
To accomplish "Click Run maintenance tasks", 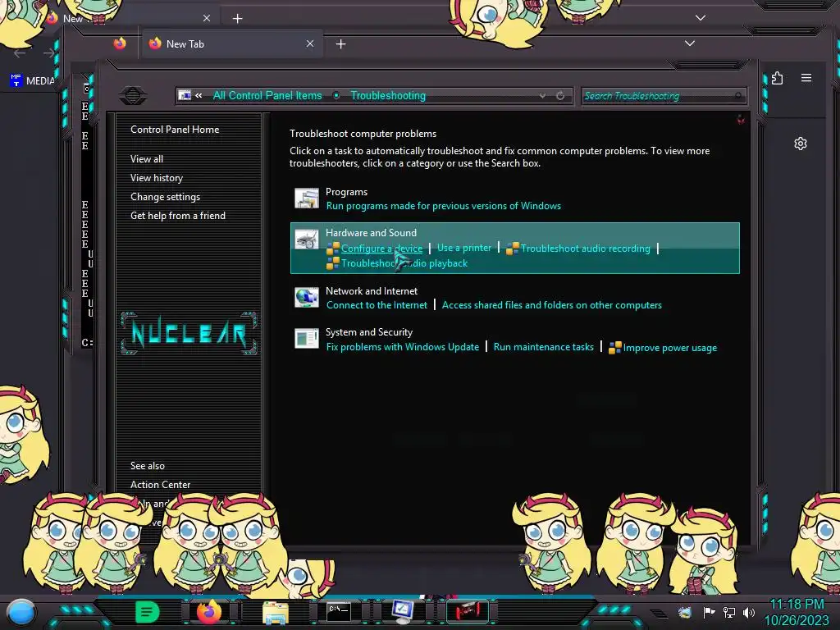I will [543, 347].
